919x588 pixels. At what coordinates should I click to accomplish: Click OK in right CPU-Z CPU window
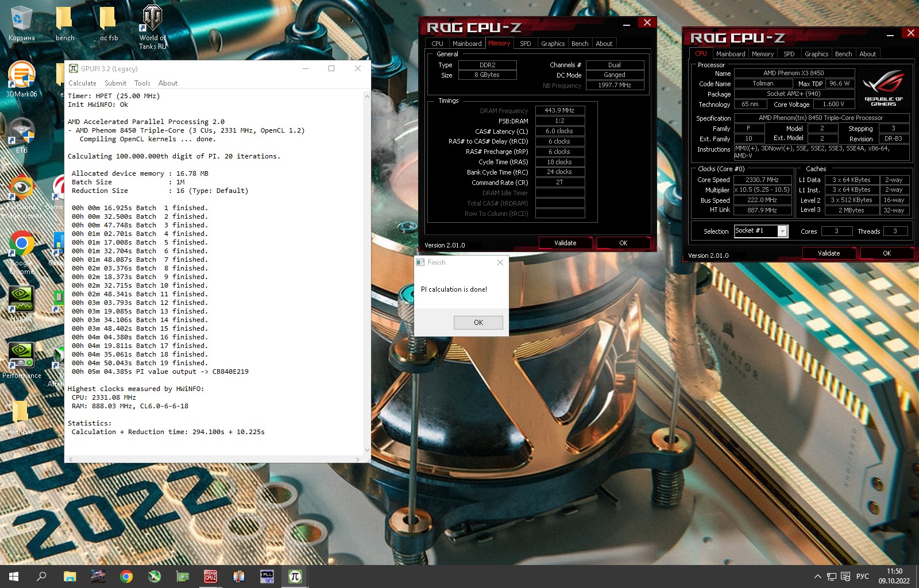[887, 253]
